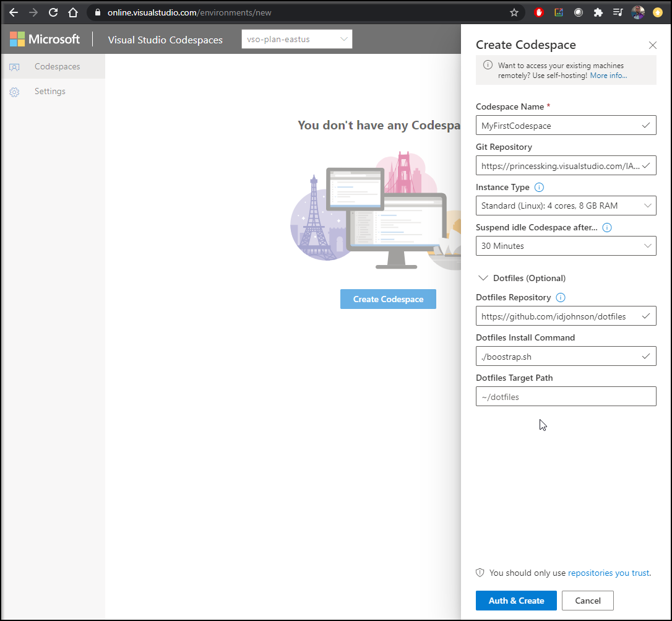Click the Dotfiles Target Path input field

coord(566,396)
